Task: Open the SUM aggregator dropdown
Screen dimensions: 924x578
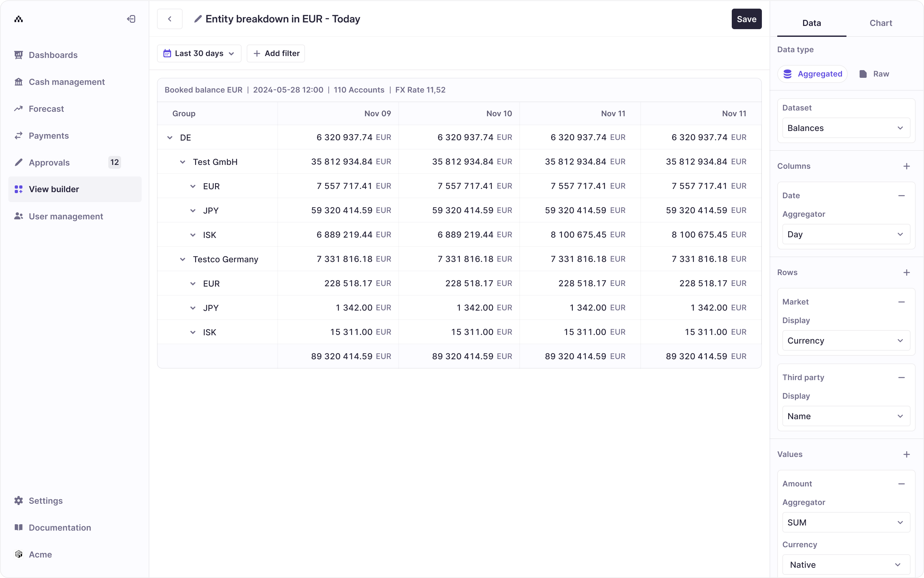Action: click(x=846, y=523)
